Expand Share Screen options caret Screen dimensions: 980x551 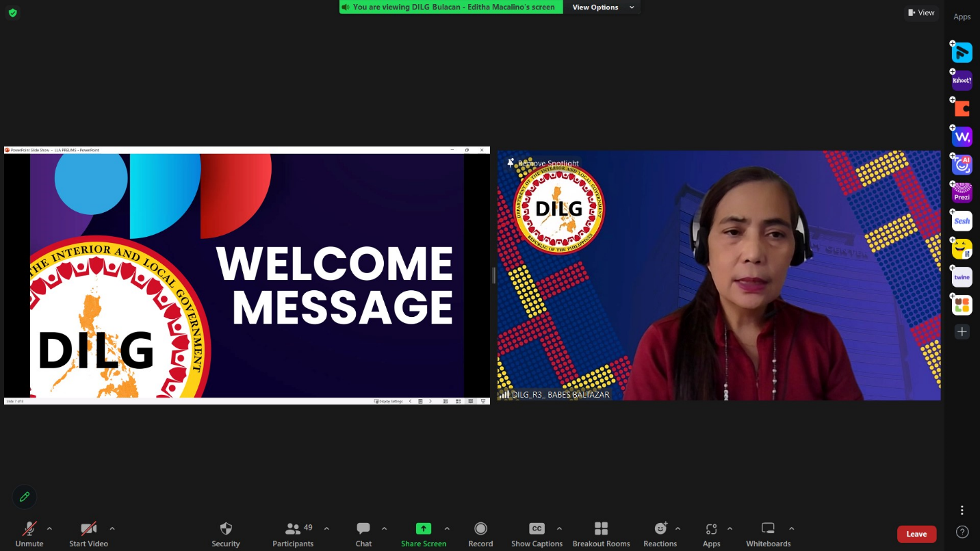tap(447, 528)
